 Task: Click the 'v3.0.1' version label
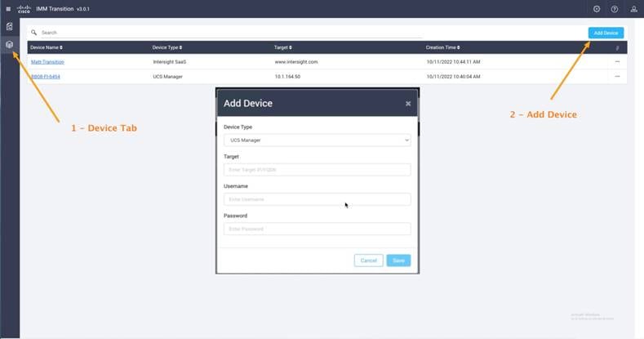(x=83, y=9)
